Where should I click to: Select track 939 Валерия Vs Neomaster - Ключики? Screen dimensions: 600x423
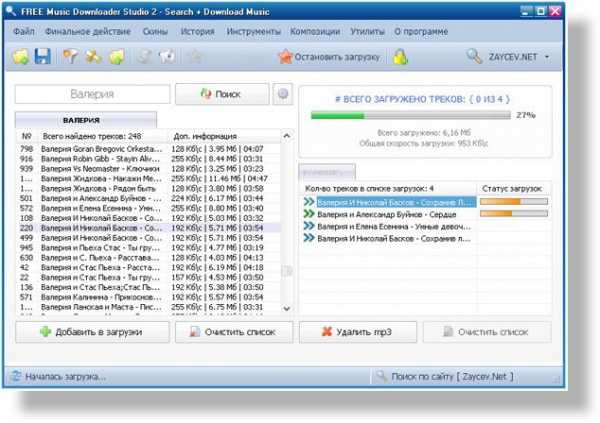148,168
